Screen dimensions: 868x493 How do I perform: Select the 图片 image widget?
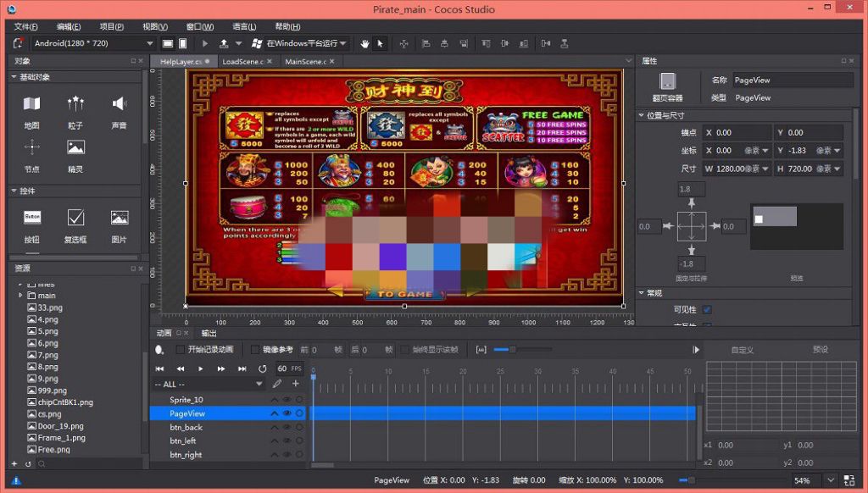click(119, 226)
